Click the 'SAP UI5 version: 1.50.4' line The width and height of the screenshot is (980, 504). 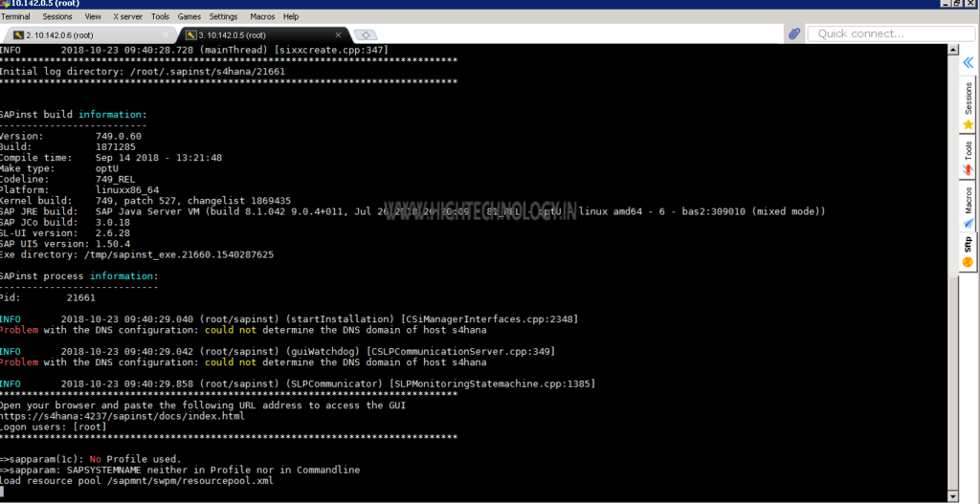click(65, 244)
